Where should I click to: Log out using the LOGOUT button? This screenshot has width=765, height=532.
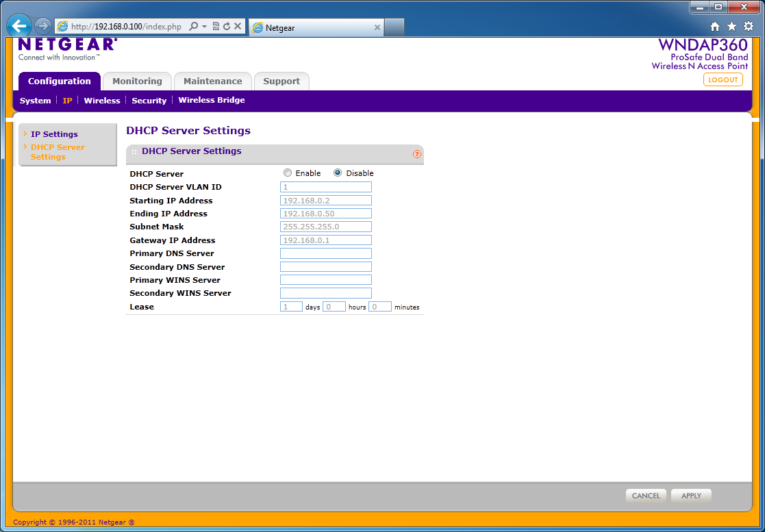tap(723, 79)
